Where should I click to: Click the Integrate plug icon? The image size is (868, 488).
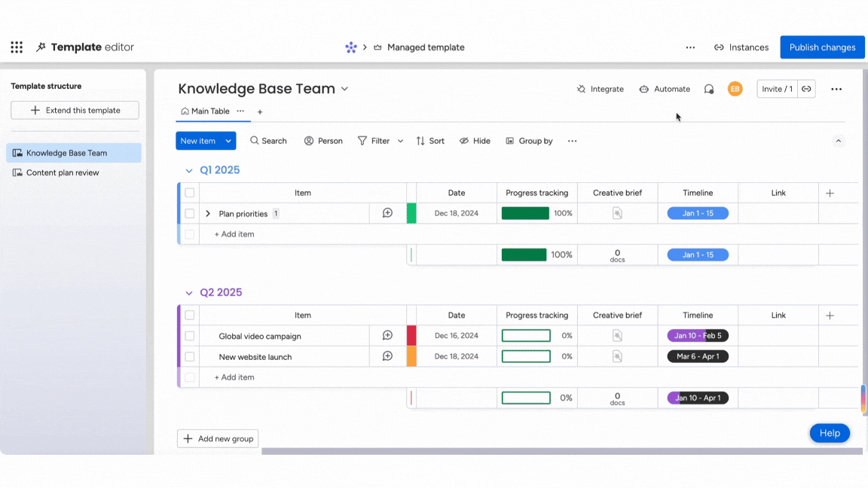click(x=581, y=89)
